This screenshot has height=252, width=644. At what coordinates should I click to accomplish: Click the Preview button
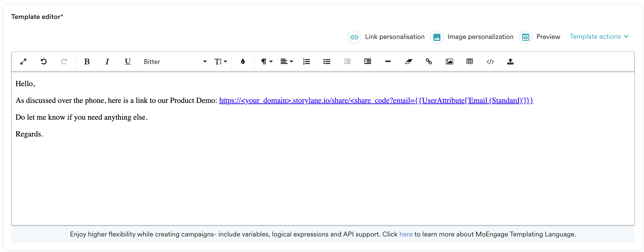pos(540,37)
